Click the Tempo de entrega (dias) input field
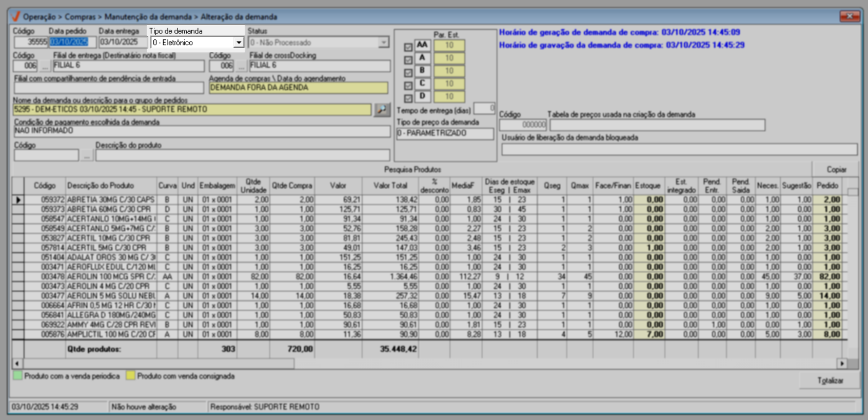 (x=484, y=109)
